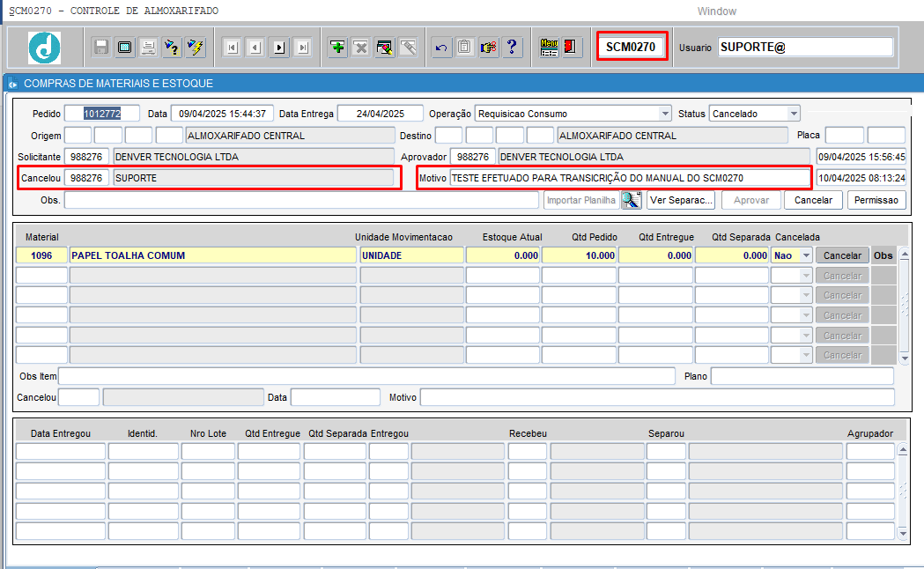This screenshot has width=924, height=569.
Task: Expand the Operação dropdown
Action: (664, 114)
